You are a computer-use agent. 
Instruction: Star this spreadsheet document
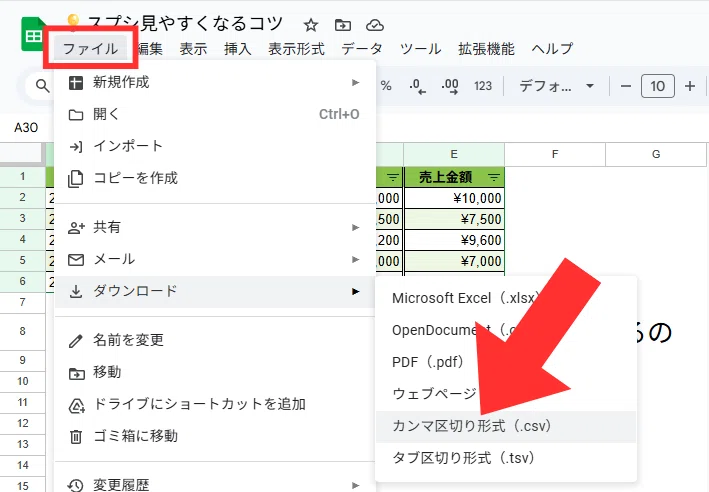[x=311, y=25]
